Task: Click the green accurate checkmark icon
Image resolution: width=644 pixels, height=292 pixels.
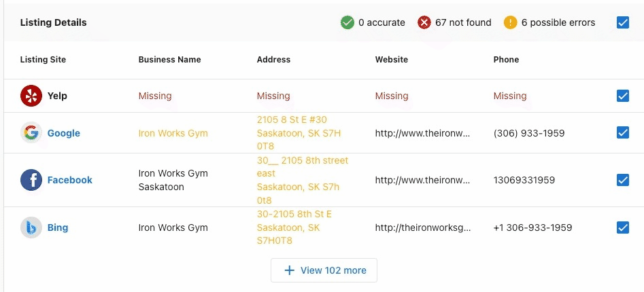Action: 347,22
